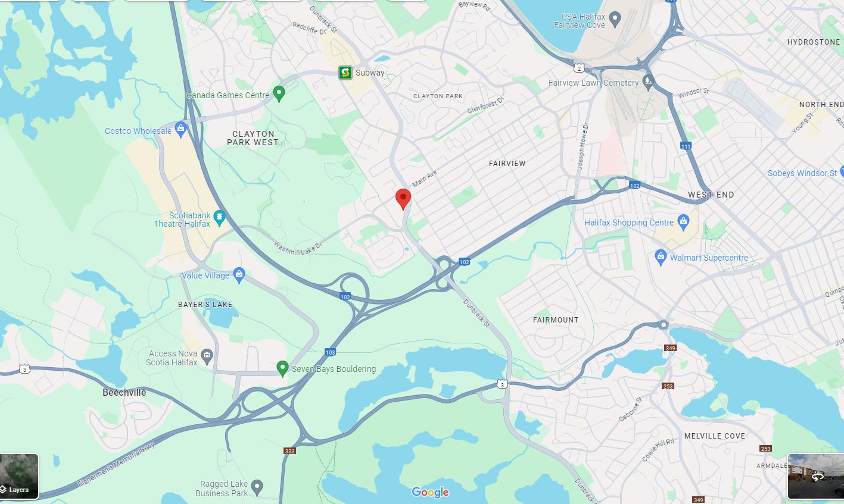This screenshot has height=504, width=844.
Task: Click the Google logo link
Action: 430,492
